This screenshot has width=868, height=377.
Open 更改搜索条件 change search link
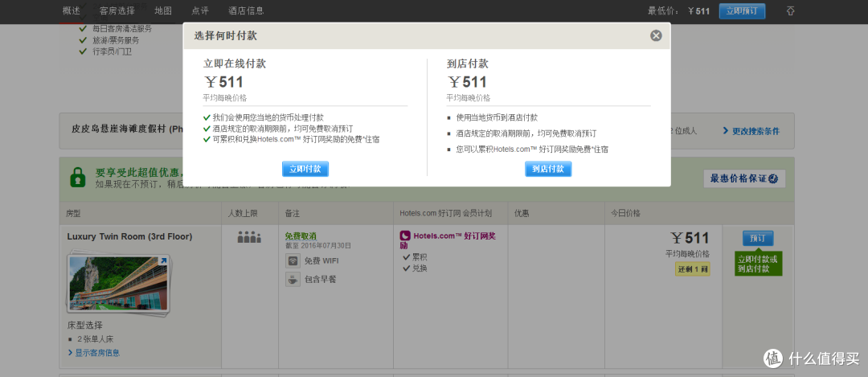point(751,131)
